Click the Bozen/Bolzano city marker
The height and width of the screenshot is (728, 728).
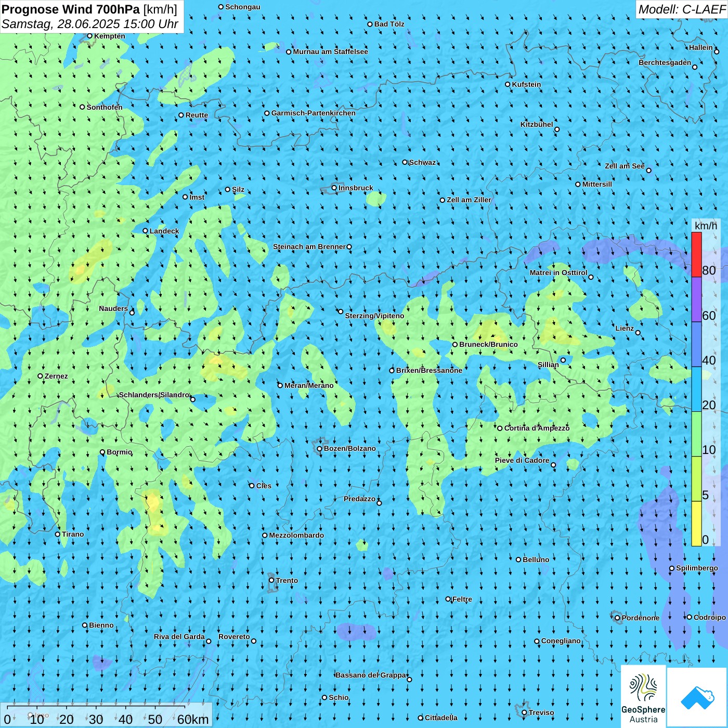320,448
